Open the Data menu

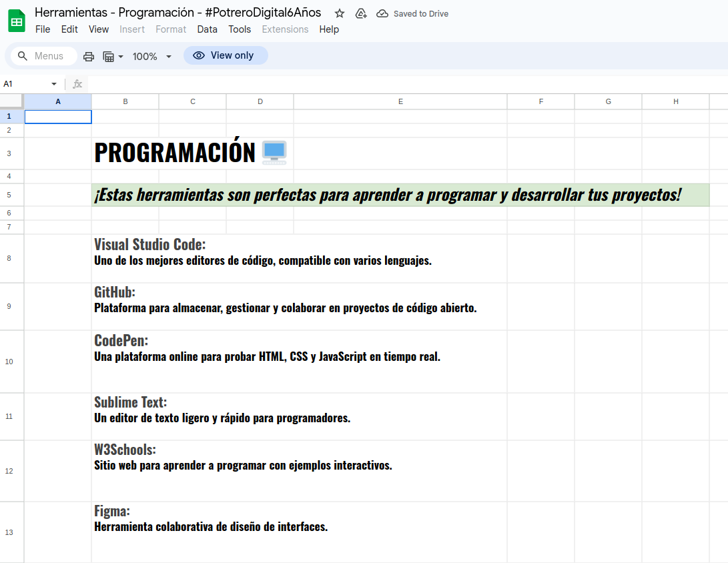pyautogui.click(x=207, y=29)
